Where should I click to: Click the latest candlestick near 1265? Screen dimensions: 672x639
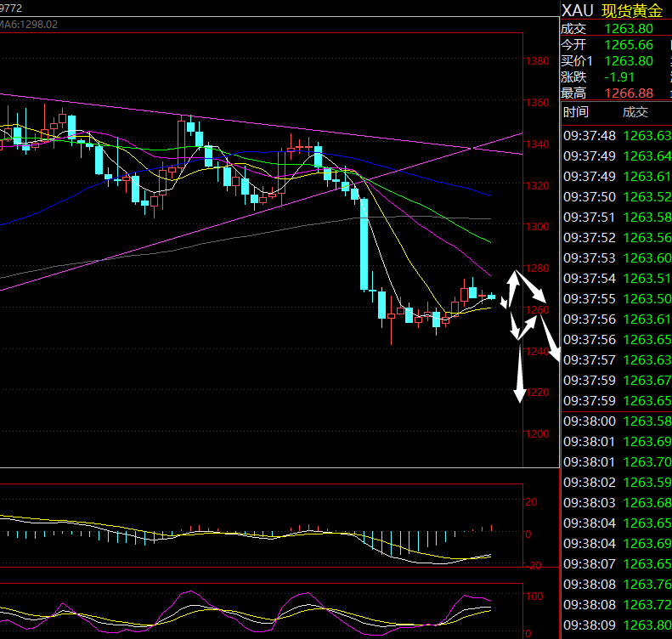(491, 297)
